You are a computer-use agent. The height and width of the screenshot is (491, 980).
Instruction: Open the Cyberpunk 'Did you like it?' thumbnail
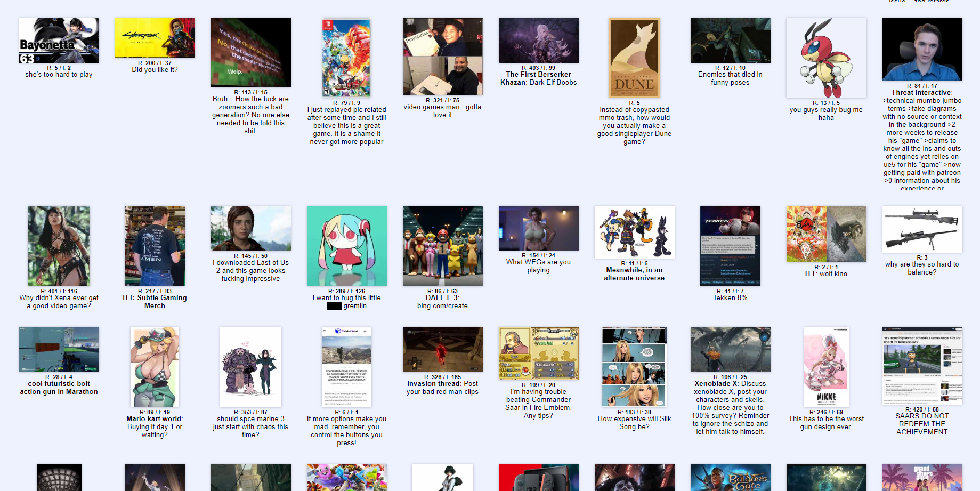coord(155,38)
